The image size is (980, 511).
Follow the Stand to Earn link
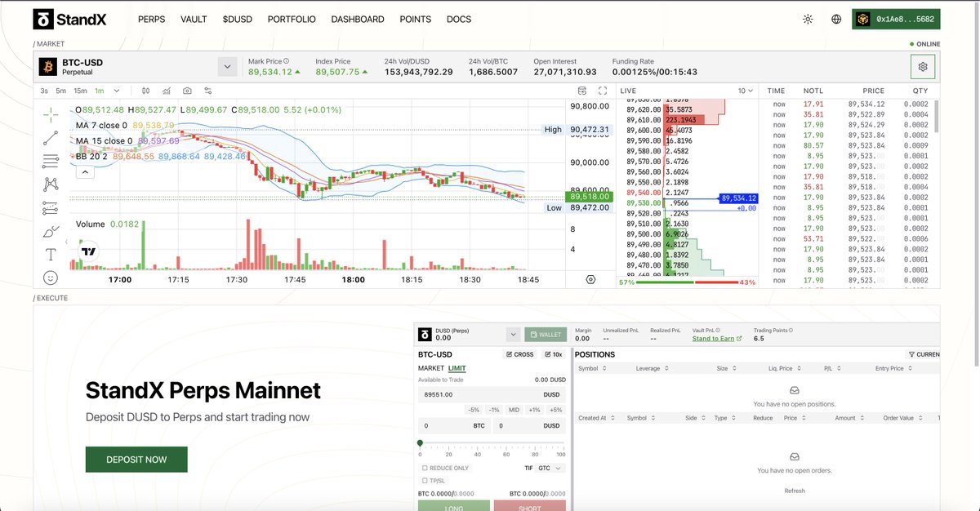point(717,338)
